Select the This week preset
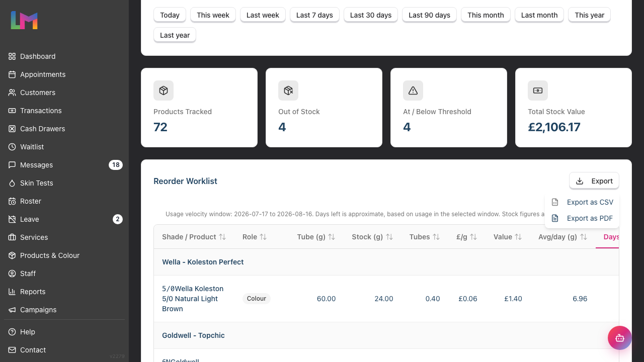The image size is (644, 362). pyautogui.click(x=213, y=15)
